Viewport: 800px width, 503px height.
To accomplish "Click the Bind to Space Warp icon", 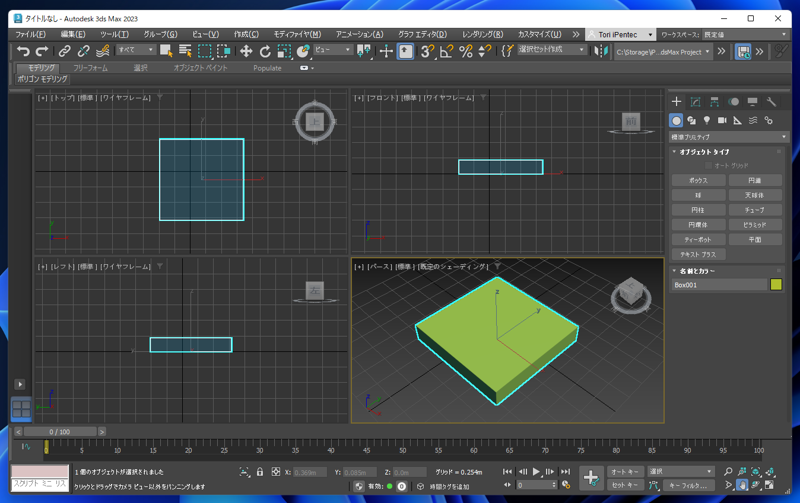I will 103,51.
